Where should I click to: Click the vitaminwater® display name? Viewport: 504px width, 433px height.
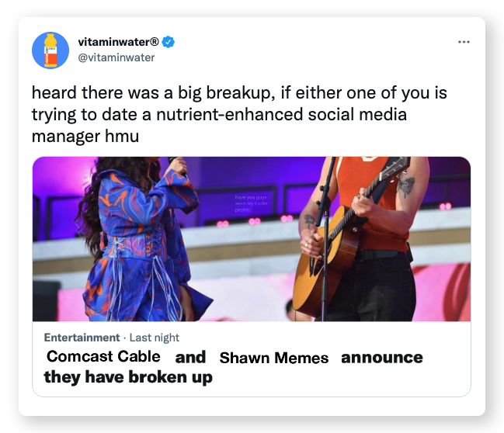point(118,42)
